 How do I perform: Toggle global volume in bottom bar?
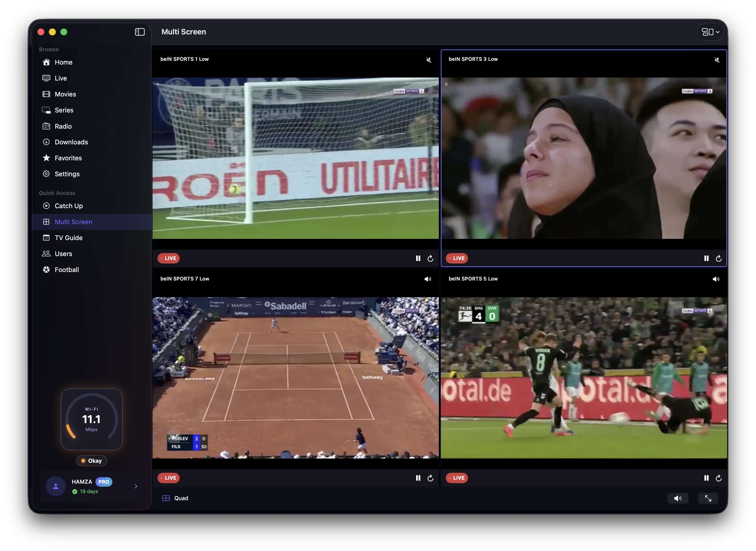678,498
